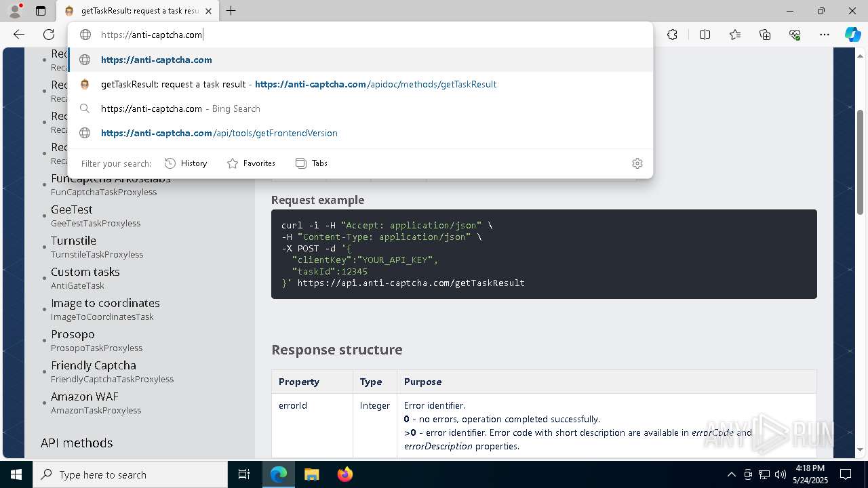Open the profile avatar icon
Image resolution: width=868 pixels, height=488 pixels.
[15, 11]
